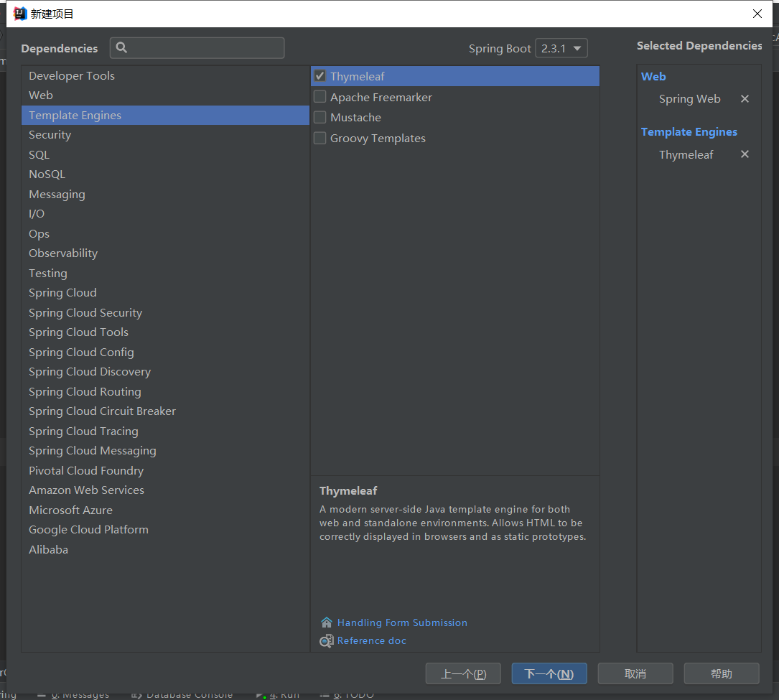
Task: Click the Reference doc icon
Action: (x=327, y=640)
